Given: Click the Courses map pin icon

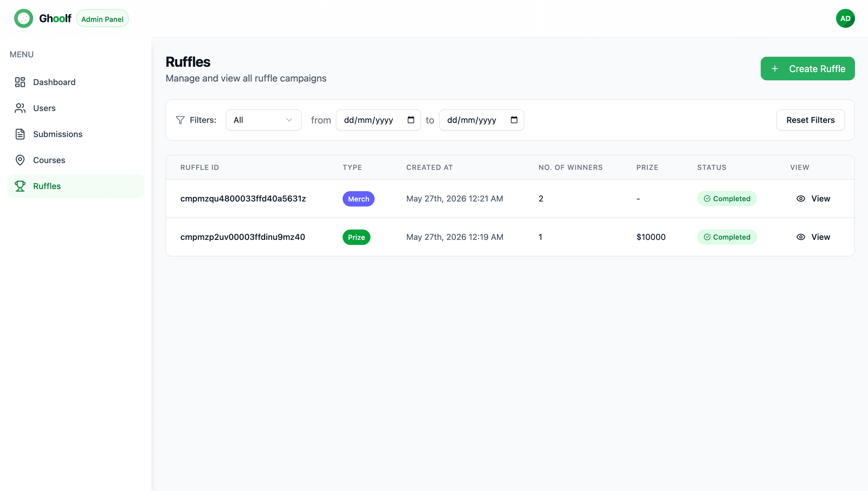Looking at the screenshot, I should [20, 160].
